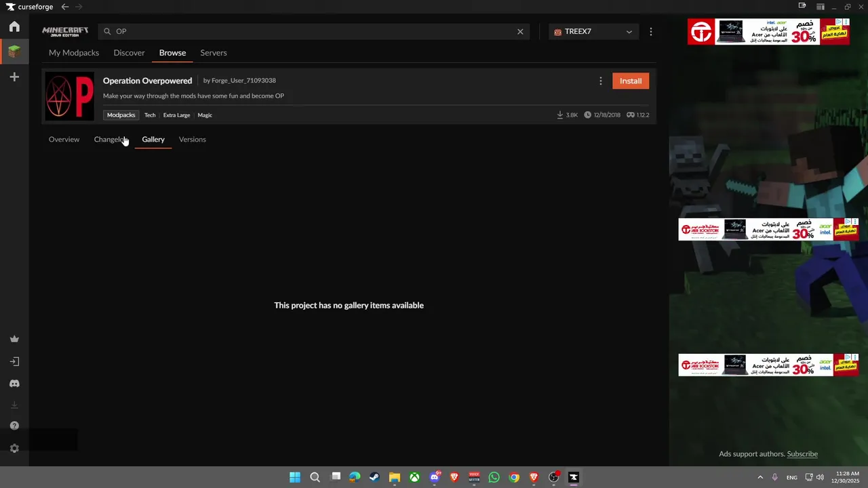Open the Discord icon in sidebar
This screenshot has width=868, height=488.
[x=14, y=384]
